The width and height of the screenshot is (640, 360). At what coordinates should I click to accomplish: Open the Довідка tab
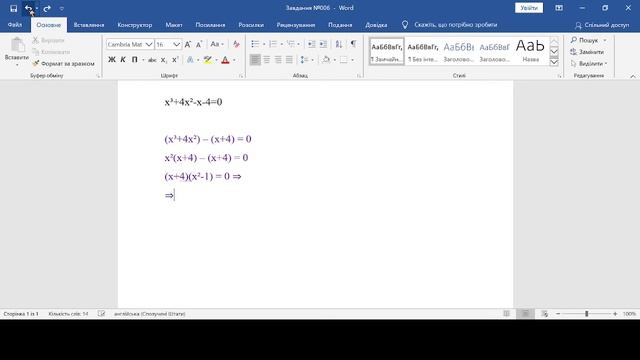(376, 25)
